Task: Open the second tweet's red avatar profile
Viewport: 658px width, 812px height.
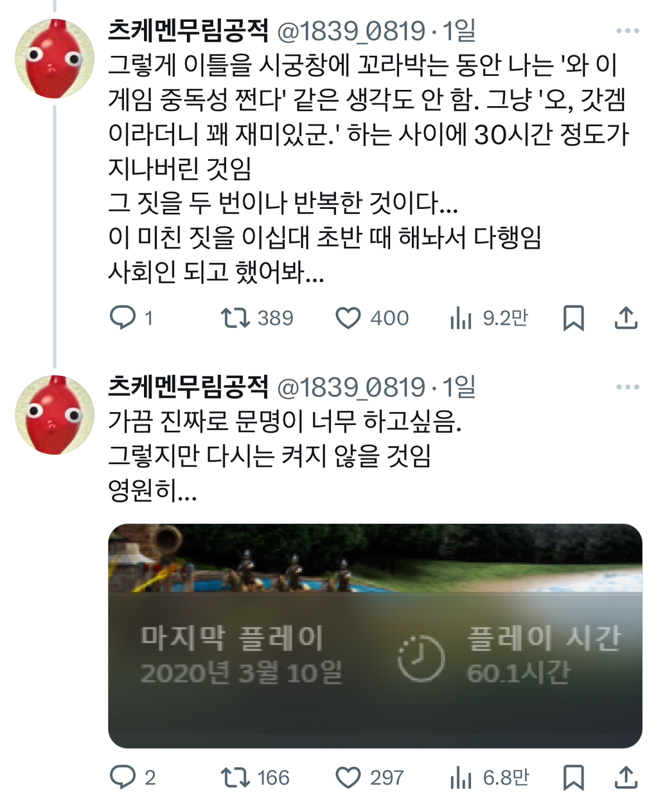Action: pyautogui.click(x=55, y=415)
